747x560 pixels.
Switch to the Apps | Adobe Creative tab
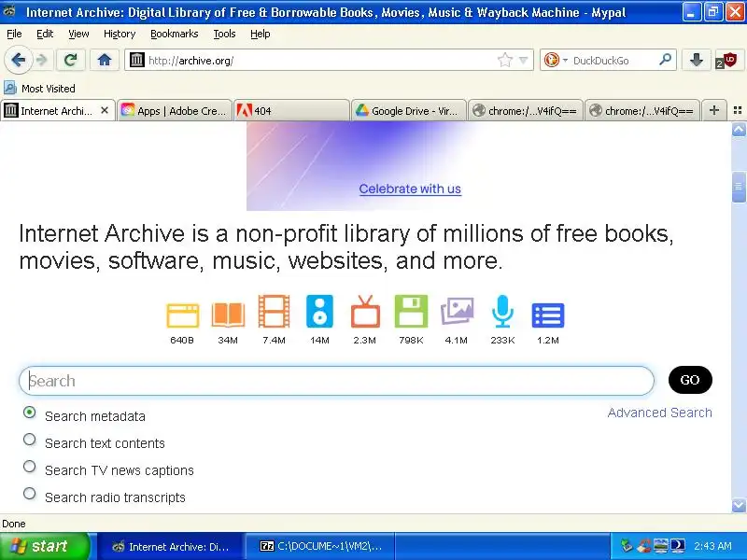click(x=175, y=110)
